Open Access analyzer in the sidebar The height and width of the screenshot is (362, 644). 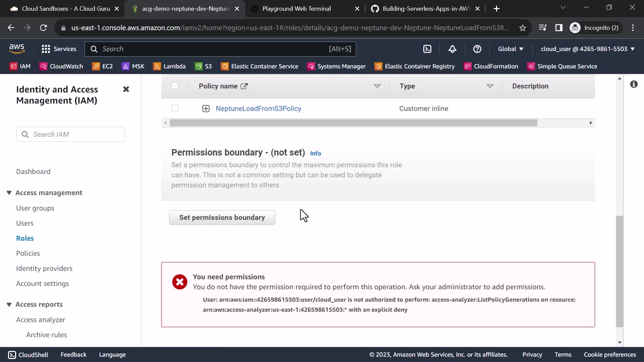point(41,320)
